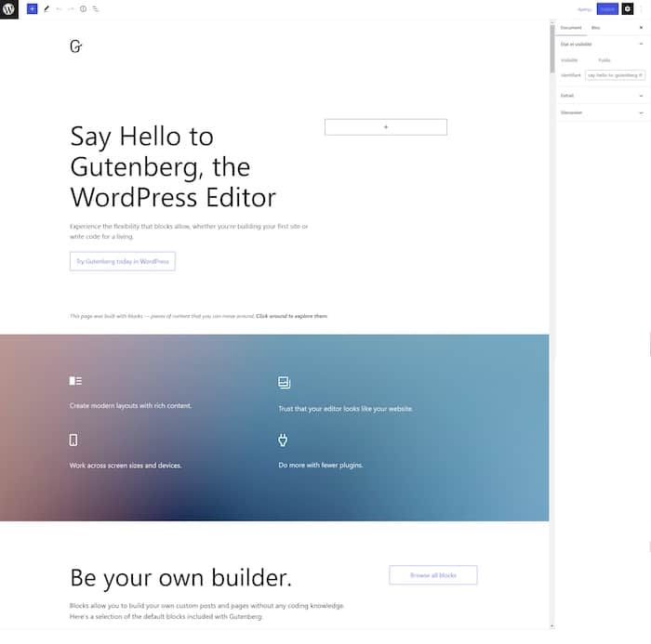
Task: Click the redo arrow in toolbar
Action: tap(71, 8)
